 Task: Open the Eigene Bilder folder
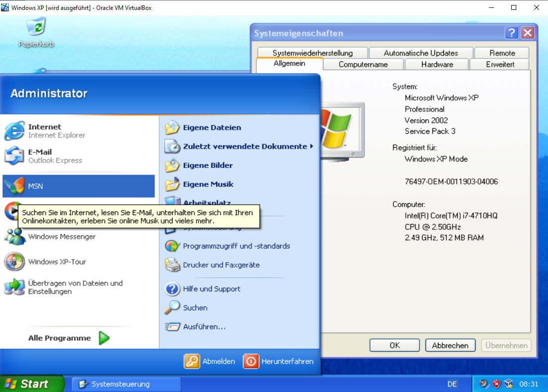[x=240, y=165]
